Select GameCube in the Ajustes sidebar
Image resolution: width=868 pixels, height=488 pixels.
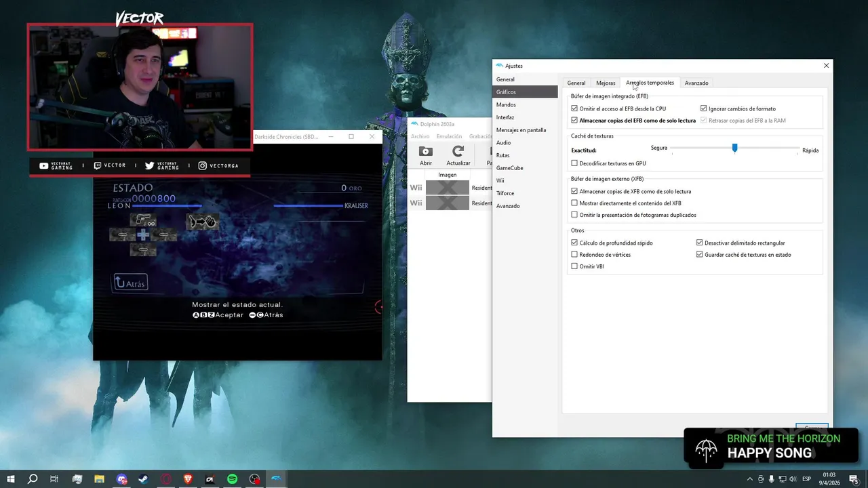point(525,167)
